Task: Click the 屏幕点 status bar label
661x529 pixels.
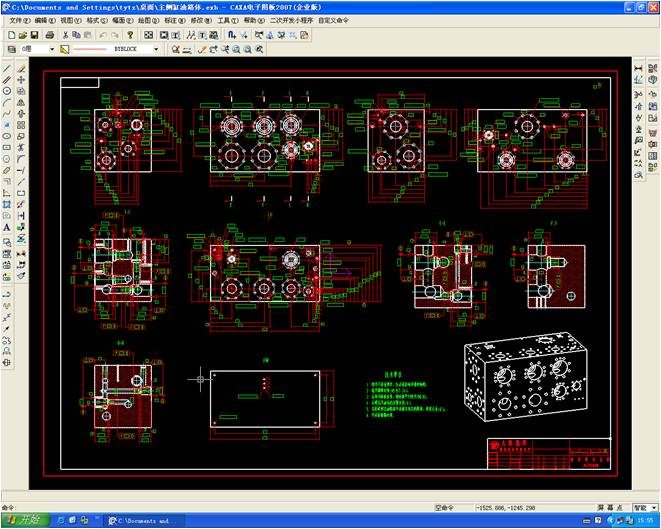Action: click(x=610, y=508)
